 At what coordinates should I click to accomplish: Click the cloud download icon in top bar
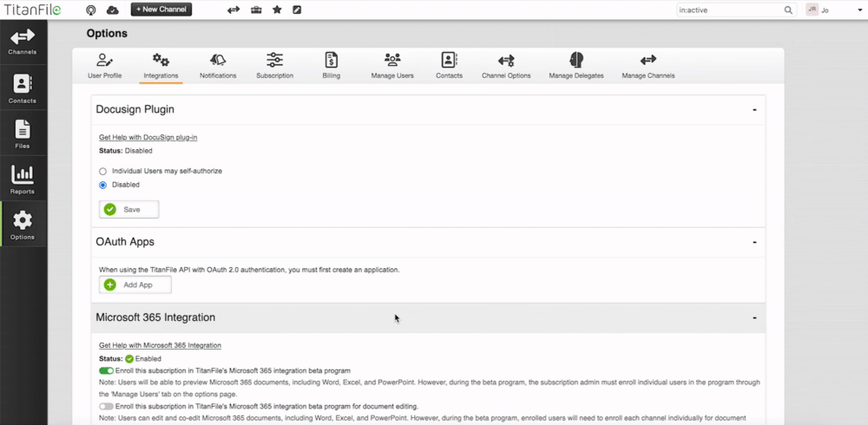(112, 10)
